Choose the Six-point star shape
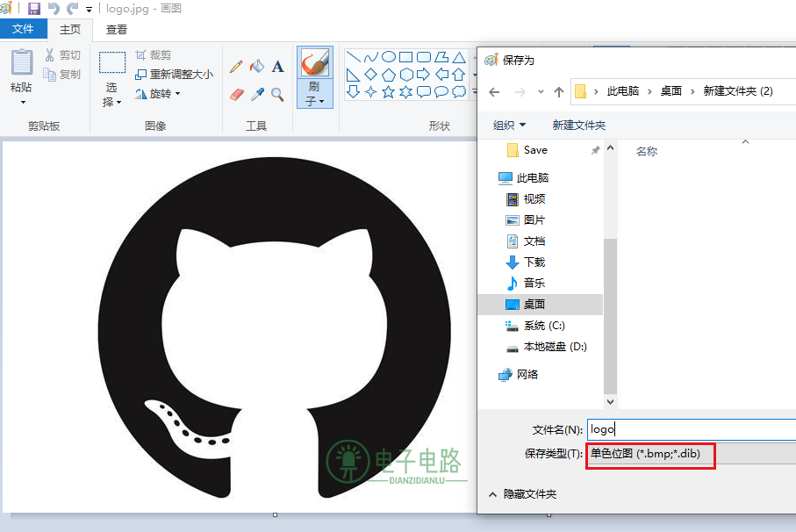The image size is (796, 532). [x=406, y=92]
